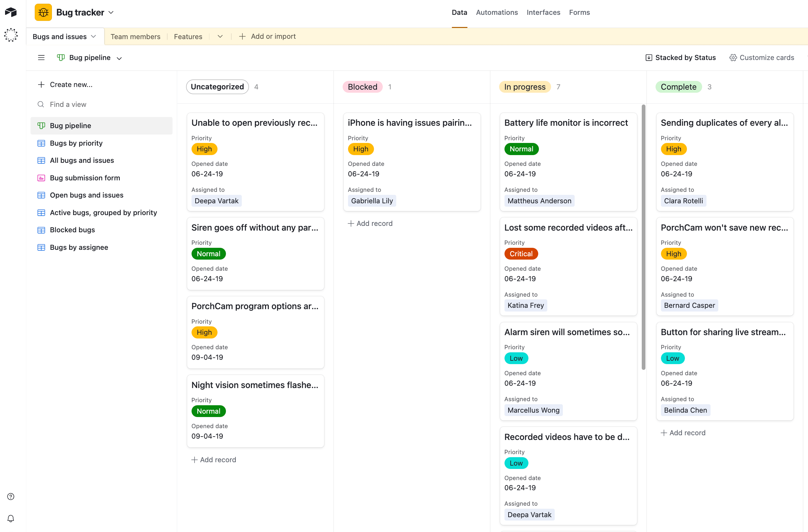Switch to the Automations tab
Image resolution: width=808 pixels, height=532 pixels.
coord(497,12)
